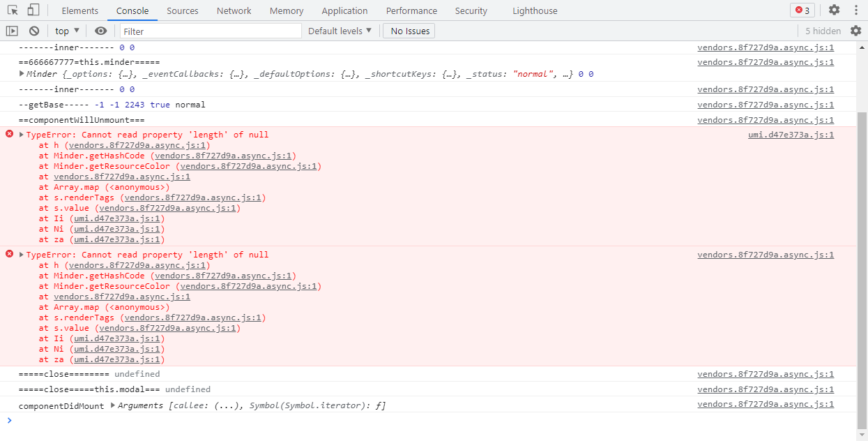Go to the Network tab

234,10
